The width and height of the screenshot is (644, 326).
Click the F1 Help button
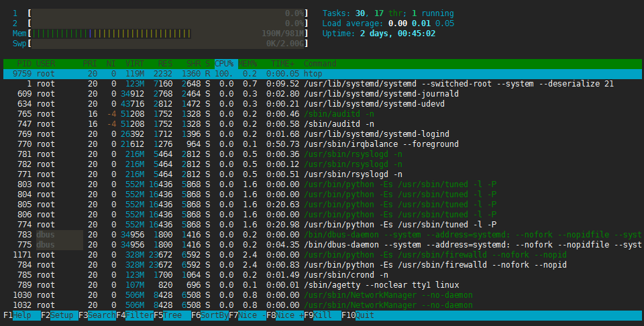(21, 315)
